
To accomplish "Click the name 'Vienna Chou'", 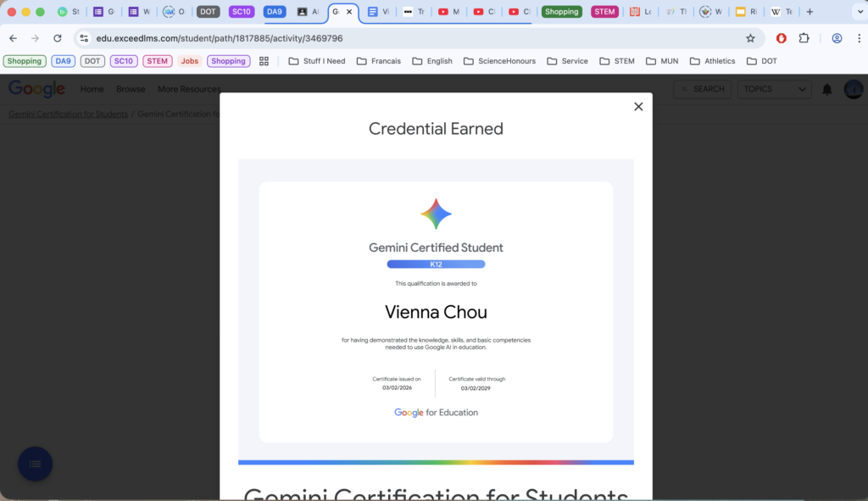I will coord(437,312).
